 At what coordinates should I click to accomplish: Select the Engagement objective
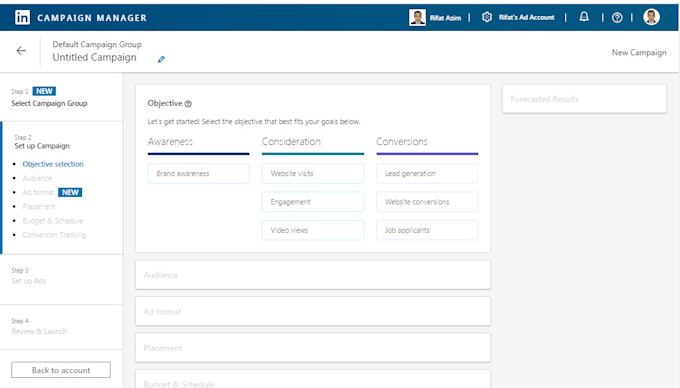pyautogui.click(x=313, y=202)
